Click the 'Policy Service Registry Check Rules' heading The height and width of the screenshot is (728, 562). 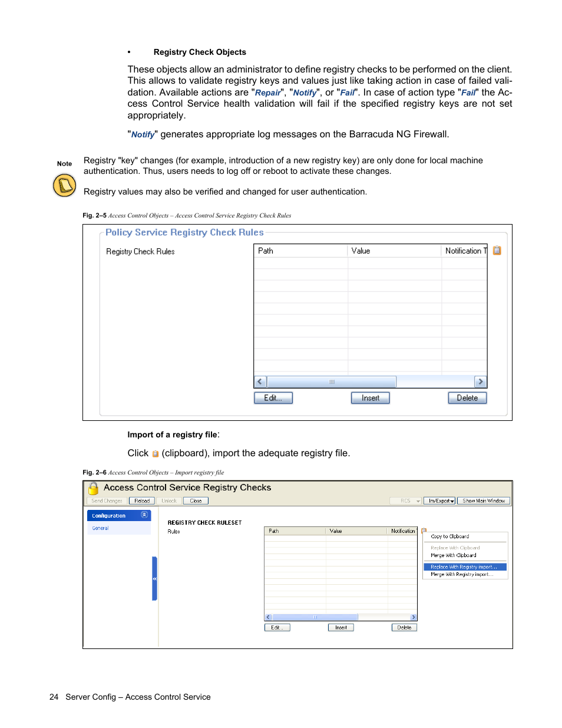point(184,232)
